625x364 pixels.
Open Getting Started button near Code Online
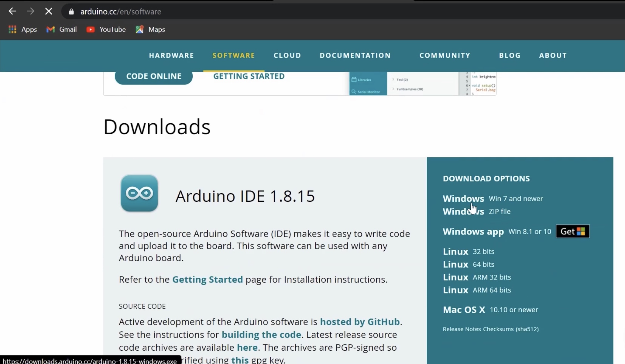click(249, 76)
